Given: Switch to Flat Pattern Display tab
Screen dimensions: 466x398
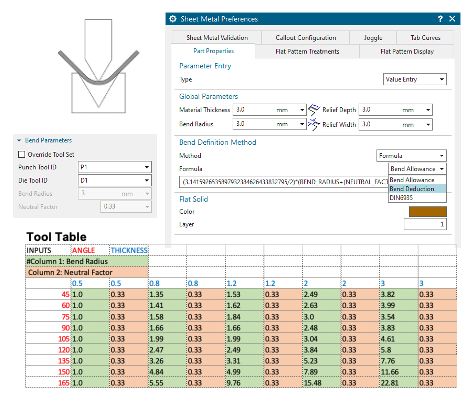Looking at the screenshot, I should pyautogui.click(x=407, y=52).
